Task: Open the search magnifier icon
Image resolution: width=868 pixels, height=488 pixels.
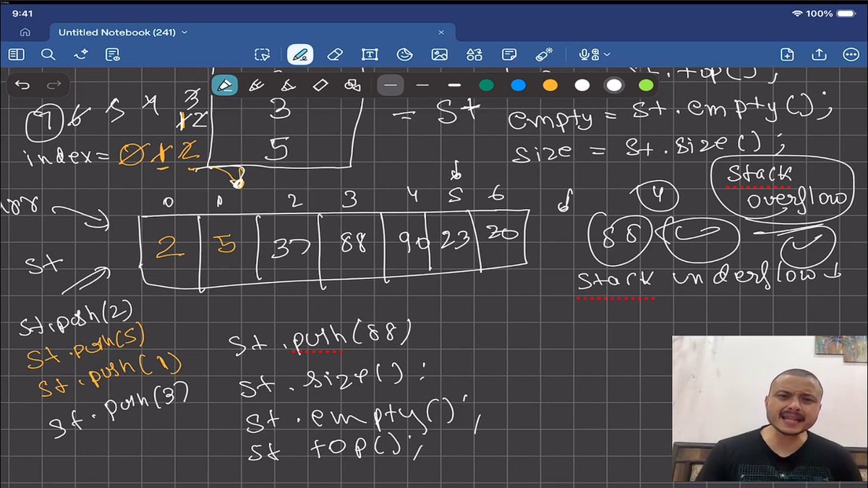Action: [x=48, y=54]
